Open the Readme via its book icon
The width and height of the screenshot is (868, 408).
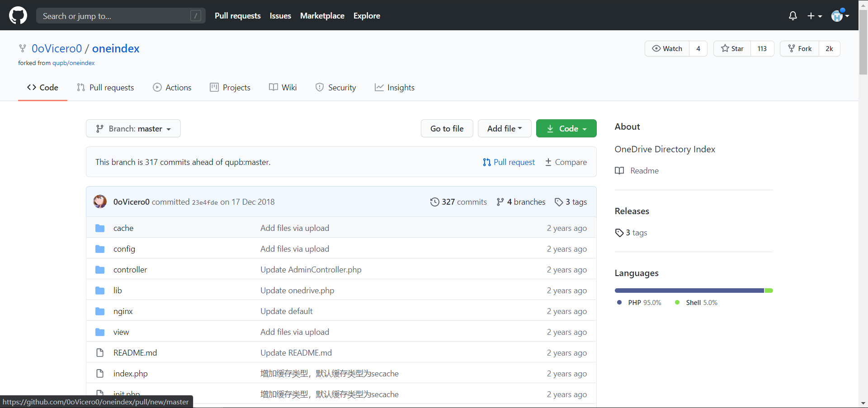620,171
